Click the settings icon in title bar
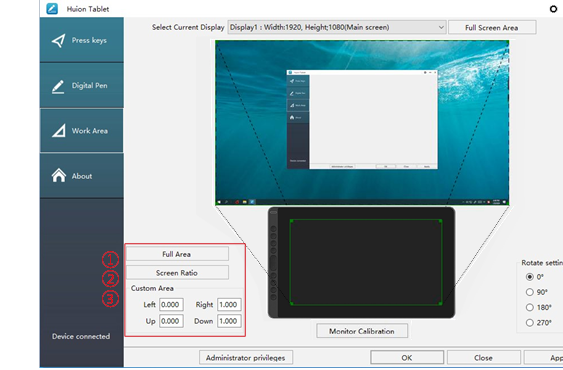The image size is (563, 370). click(x=553, y=9)
